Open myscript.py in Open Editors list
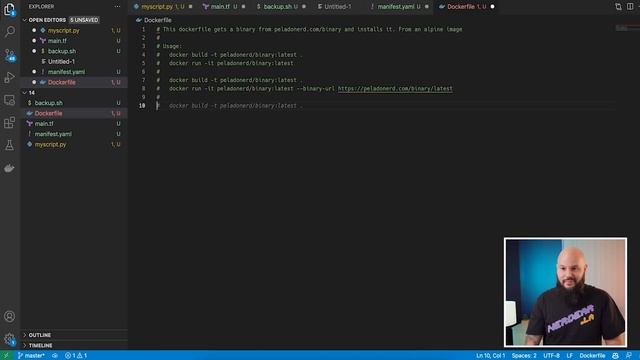Image resolution: width=640 pixels, height=360 pixels. pos(74,31)
